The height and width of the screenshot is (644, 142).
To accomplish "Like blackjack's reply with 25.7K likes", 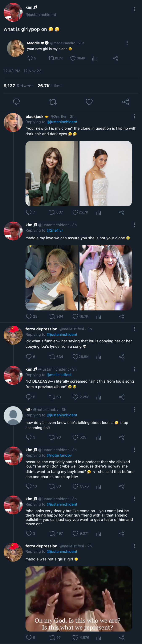I will pos(75,212).
